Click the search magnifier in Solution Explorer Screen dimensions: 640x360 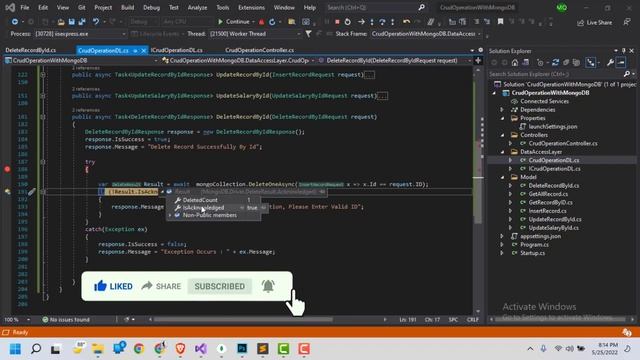click(x=627, y=74)
